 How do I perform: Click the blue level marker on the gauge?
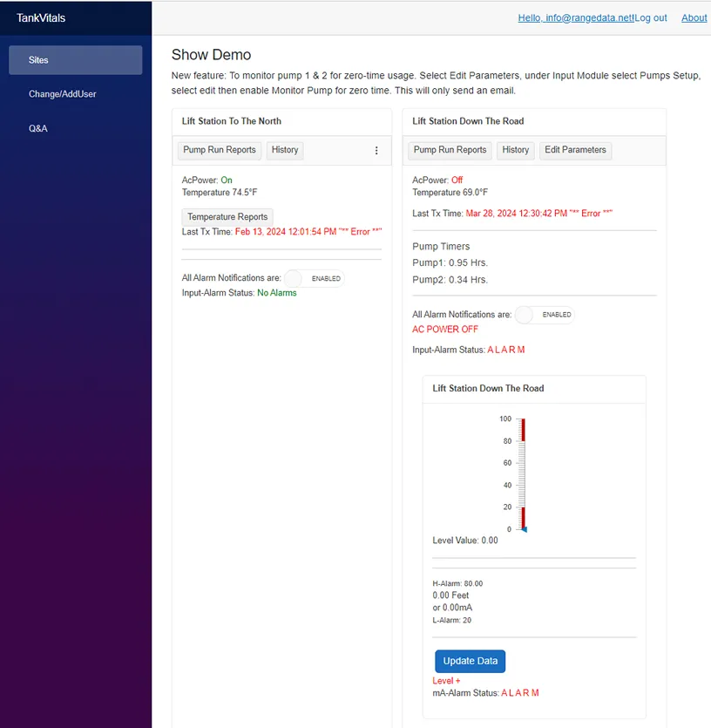pyautogui.click(x=525, y=529)
